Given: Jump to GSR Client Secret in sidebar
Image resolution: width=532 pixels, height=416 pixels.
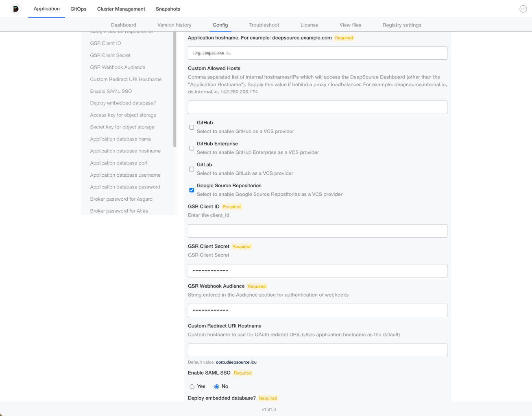Looking at the screenshot, I should coord(110,55).
